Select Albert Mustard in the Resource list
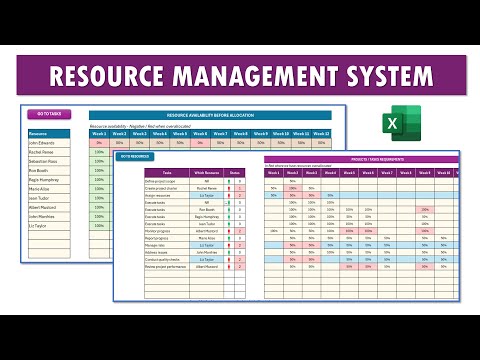Image resolution: width=480 pixels, height=360 pixels. [49, 207]
